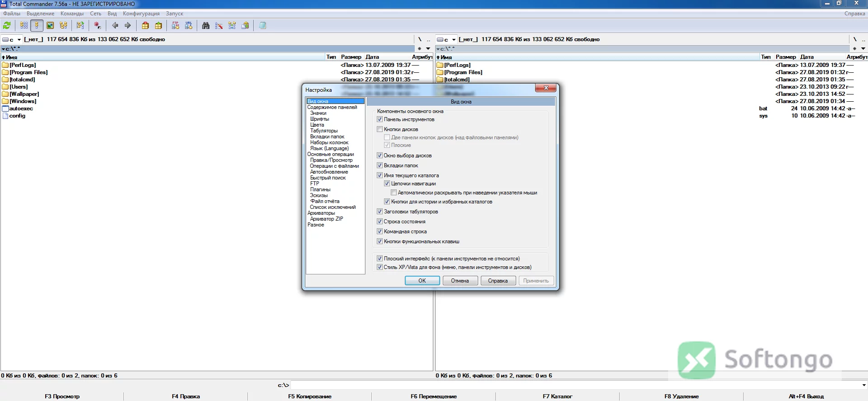Select 'Шрифты' in the settings tree
868x401 pixels.
pos(320,119)
